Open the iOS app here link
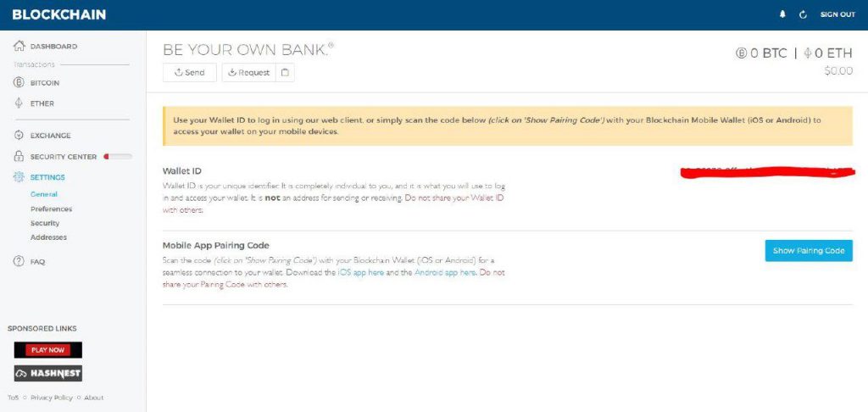 [x=360, y=272]
